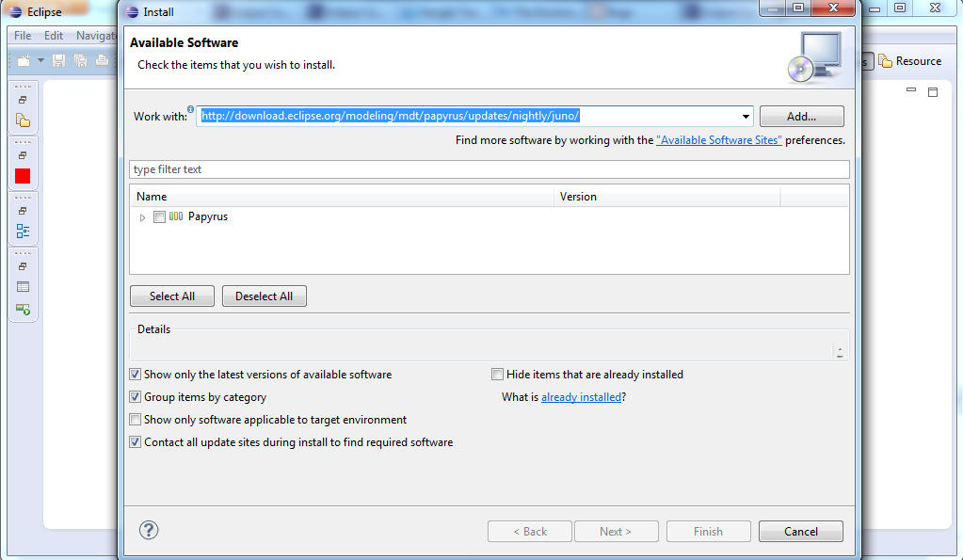The image size is (963, 560).
Task: Select the Papyrus row label
Action: pyautogui.click(x=208, y=216)
